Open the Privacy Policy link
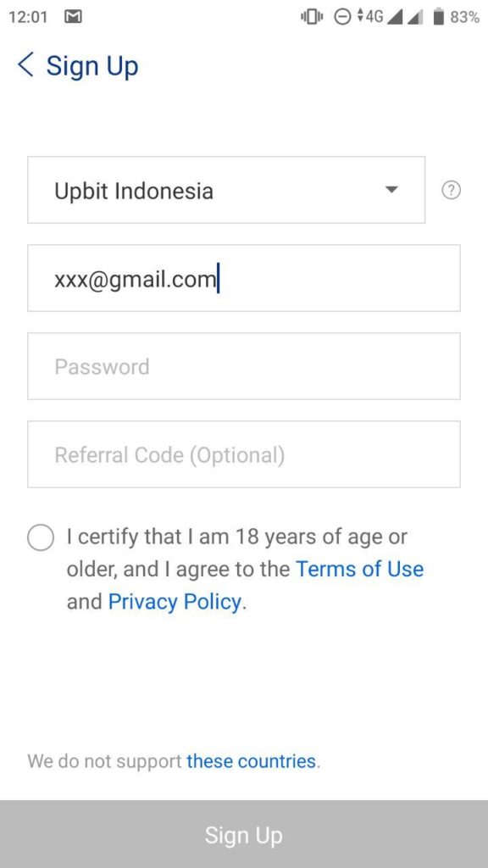The height and width of the screenshot is (868, 488). [x=175, y=602]
